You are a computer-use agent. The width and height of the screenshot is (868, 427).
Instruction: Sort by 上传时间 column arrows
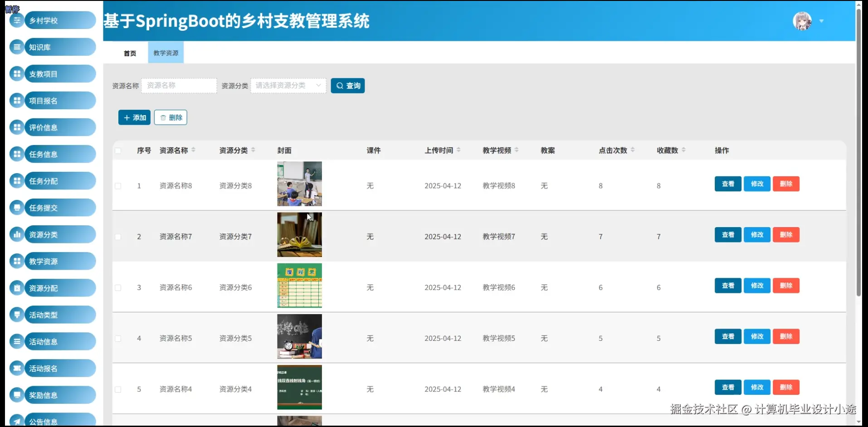[x=458, y=150]
